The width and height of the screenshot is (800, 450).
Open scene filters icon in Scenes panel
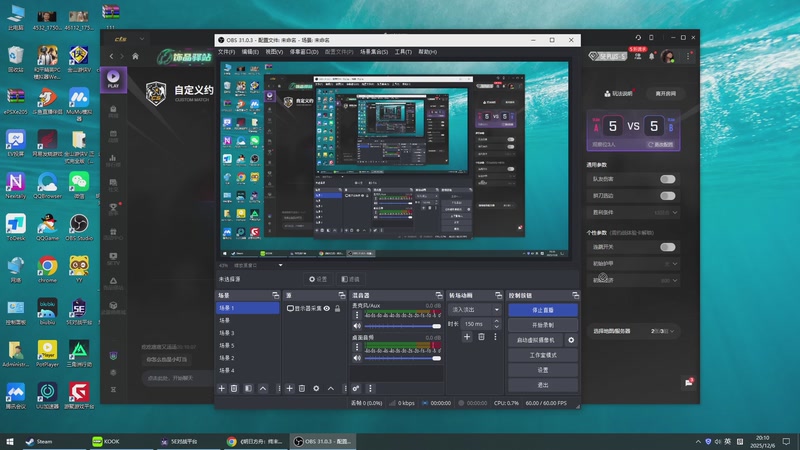[248, 389]
